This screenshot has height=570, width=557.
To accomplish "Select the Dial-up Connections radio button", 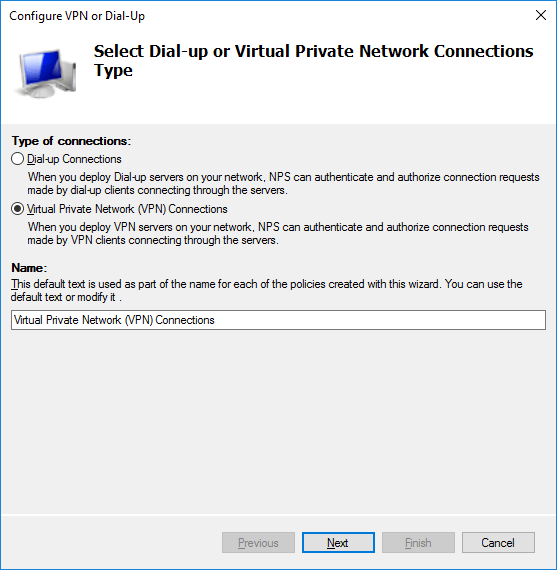I will point(17,159).
